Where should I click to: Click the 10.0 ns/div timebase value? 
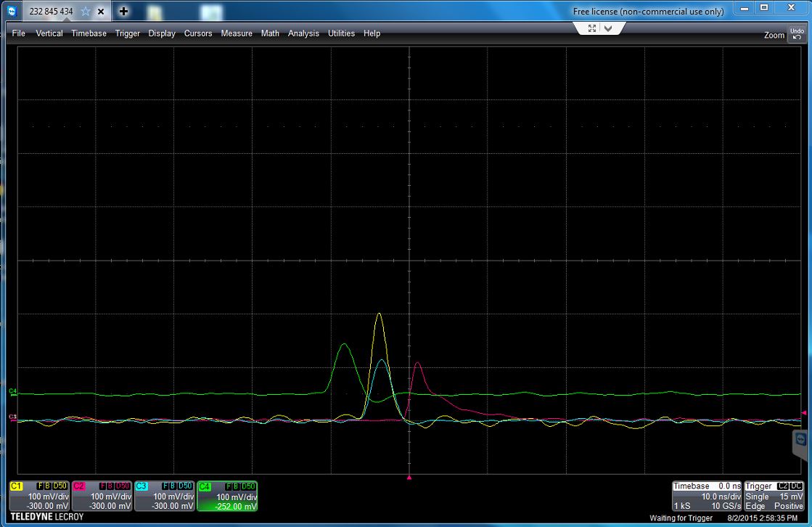[721, 497]
